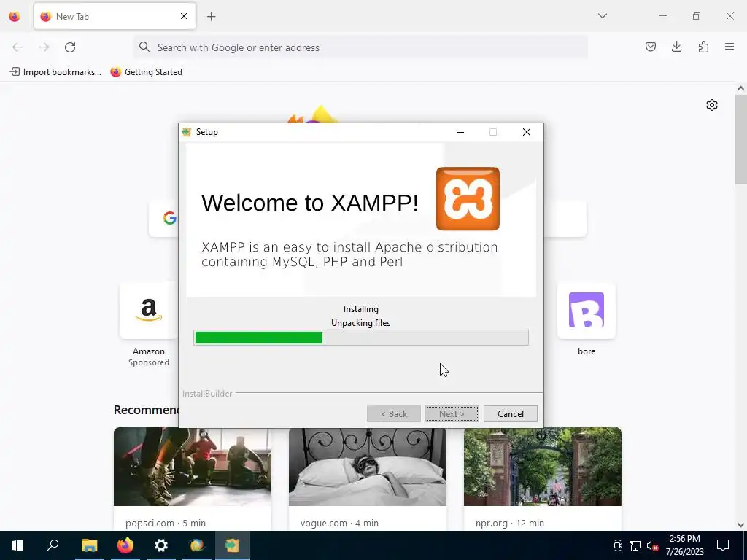Switch to Firefox in the taskbar
Image resolution: width=747 pixels, height=560 pixels.
click(x=125, y=545)
